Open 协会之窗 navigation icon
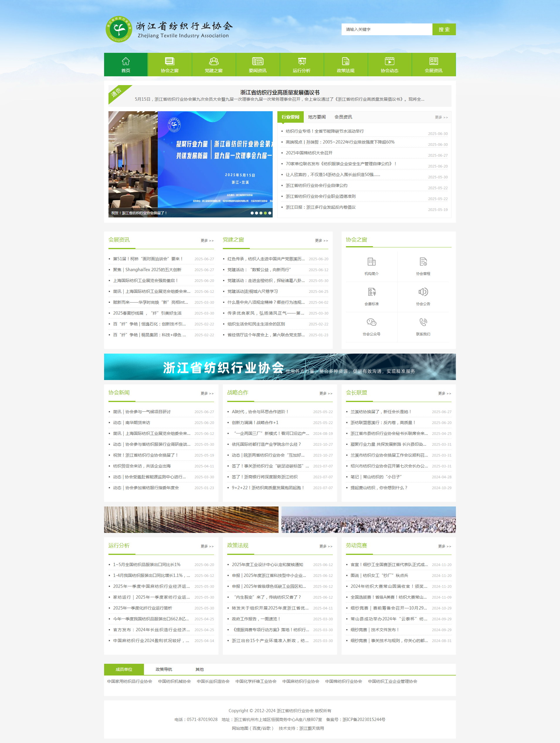The width and height of the screenshot is (560, 743). click(169, 61)
